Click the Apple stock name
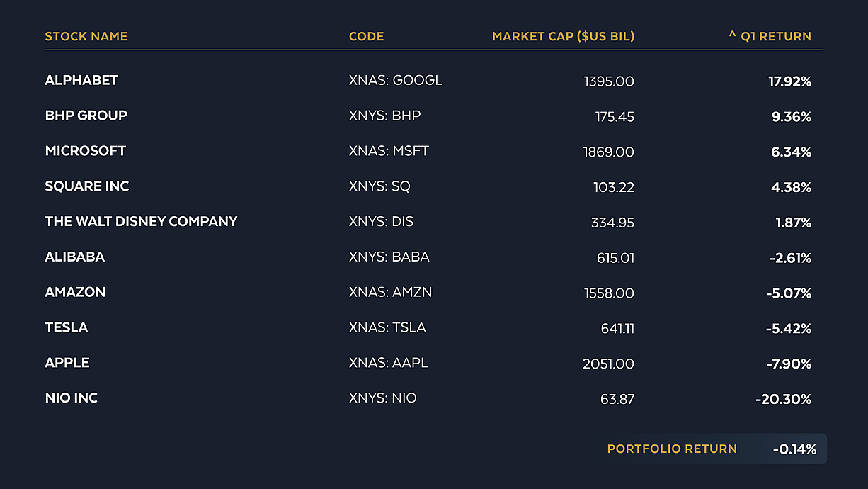Screen dimensions: 868x489 pos(67,363)
